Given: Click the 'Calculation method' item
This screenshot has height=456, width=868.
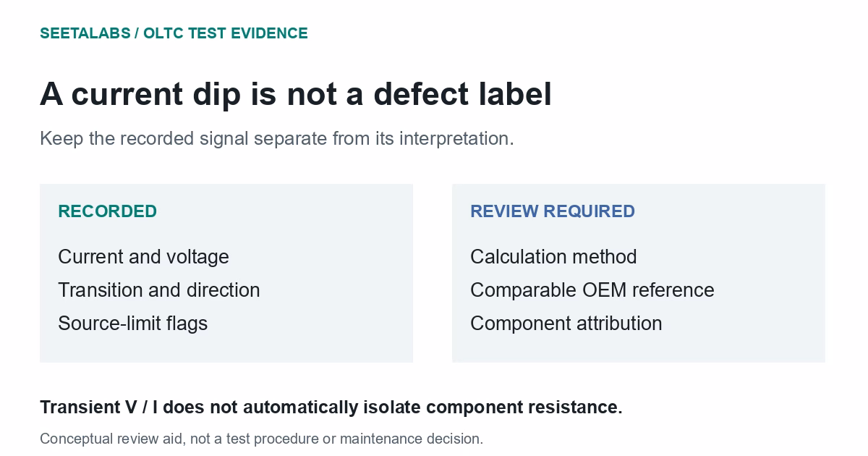Looking at the screenshot, I should click(x=553, y=257).
